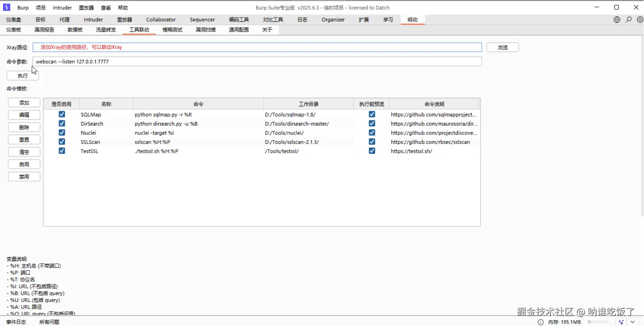Focus the 命令参数 input field
Screen dimensions: 644x326
point(257,61)
